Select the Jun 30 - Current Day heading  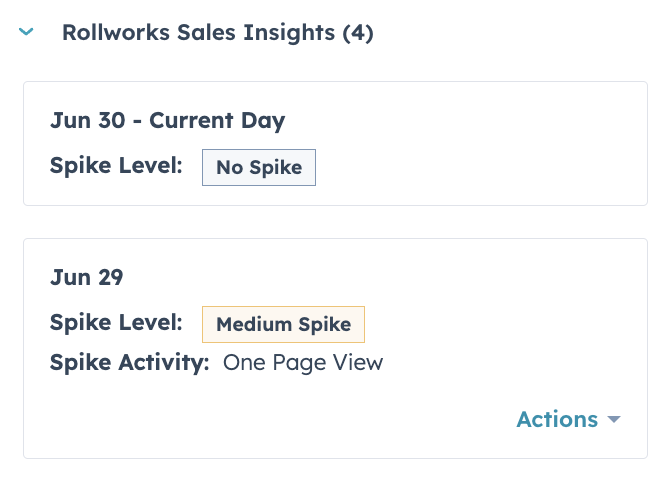pos(167,121)
